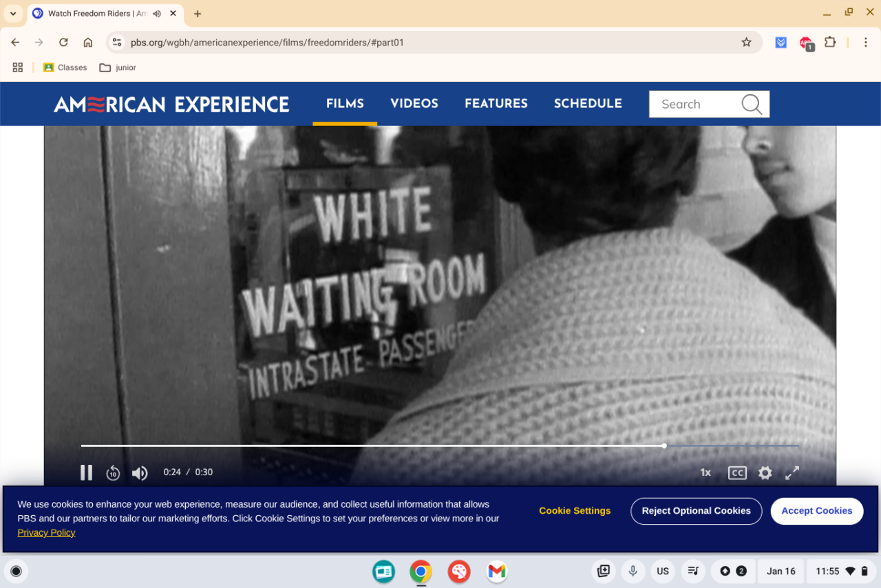The width and height of the screenshot is (881, 588).
Task: Pause the Freedom Riders video
Action: click(x=86, y=472)
